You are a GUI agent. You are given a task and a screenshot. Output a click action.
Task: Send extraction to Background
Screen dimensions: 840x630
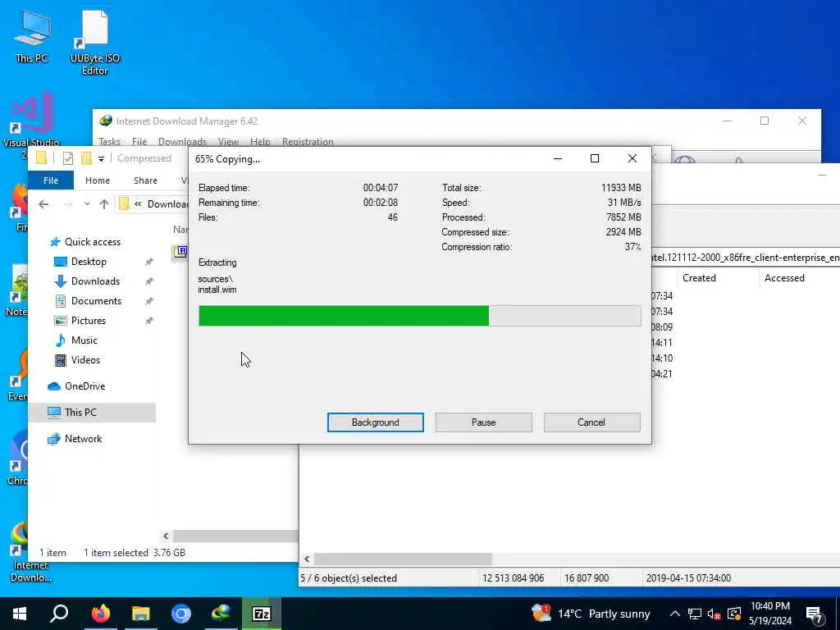pos(376,422)
